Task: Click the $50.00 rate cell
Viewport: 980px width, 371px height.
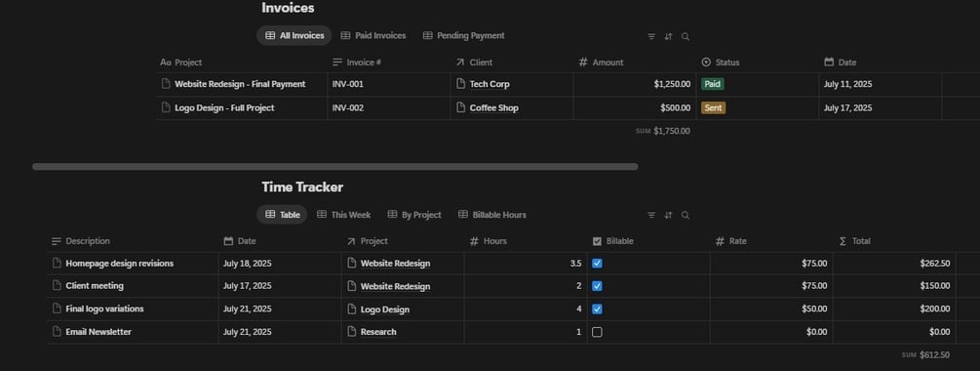Action: click(x=771, y=309)
